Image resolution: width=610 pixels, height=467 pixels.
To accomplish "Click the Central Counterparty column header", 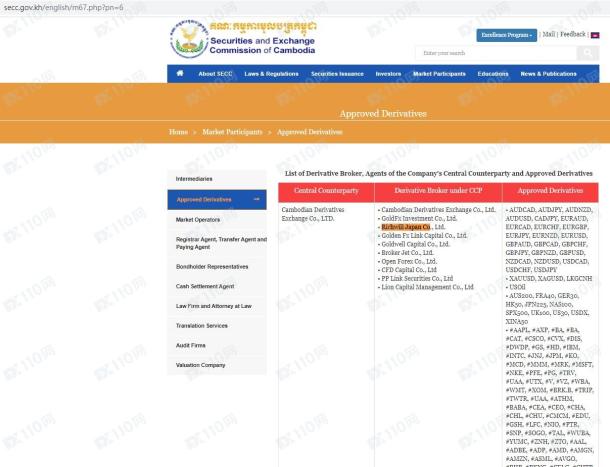I will (x=326, y=191).
